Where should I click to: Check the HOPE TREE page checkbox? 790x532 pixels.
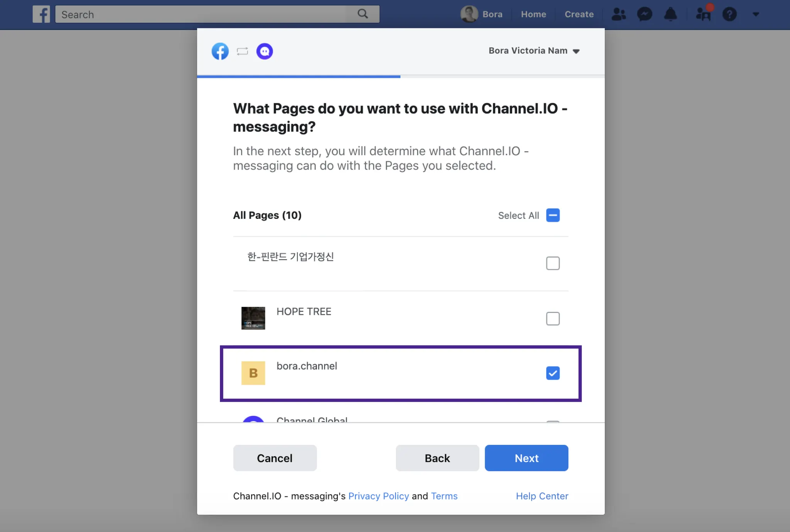553,318
